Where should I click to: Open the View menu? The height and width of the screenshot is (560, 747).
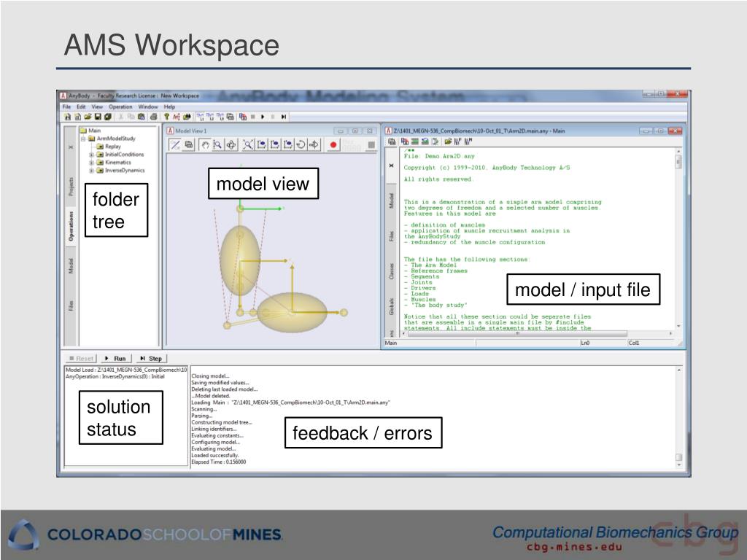click(97, 106)
